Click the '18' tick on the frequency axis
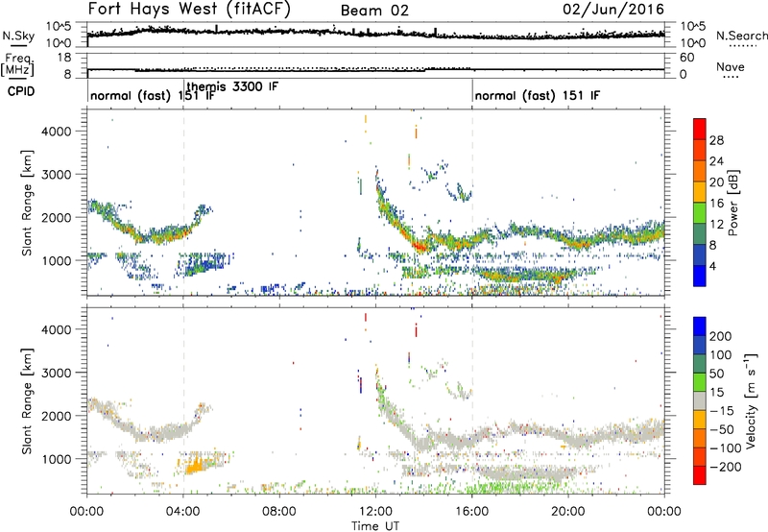Image resolution: width=768 pixels, height=532 pixels. (64, 58)
